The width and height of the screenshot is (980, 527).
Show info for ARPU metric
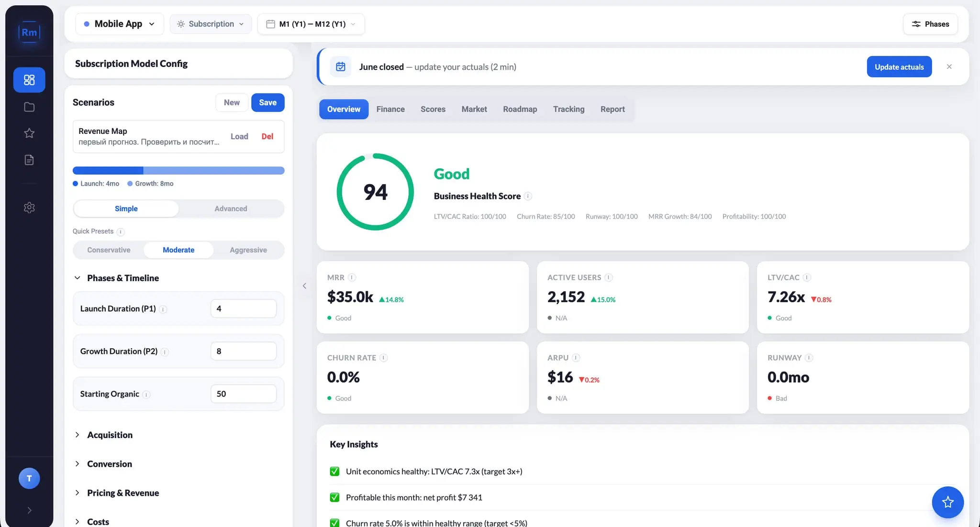(x=576, y=358)
